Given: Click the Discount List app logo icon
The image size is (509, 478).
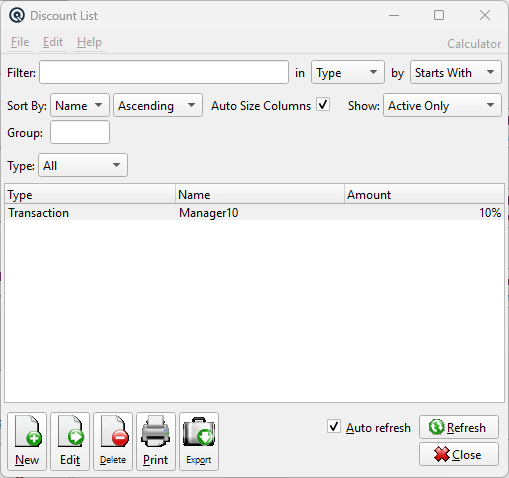Looking at the screenshot, I should pyautogui.click(x=17, y=15).
